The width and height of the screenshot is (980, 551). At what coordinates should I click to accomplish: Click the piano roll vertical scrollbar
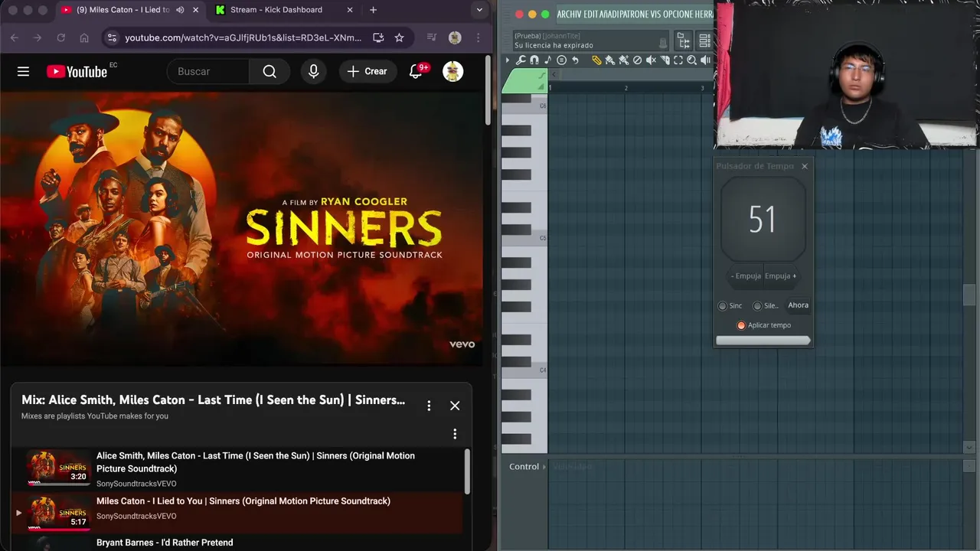tap(969, 295)
